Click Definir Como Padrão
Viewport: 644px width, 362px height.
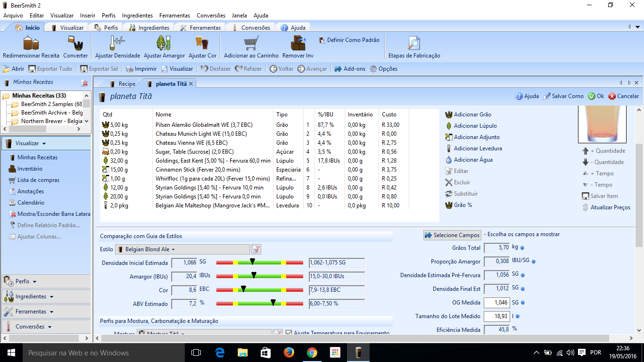tap(349, 40)
